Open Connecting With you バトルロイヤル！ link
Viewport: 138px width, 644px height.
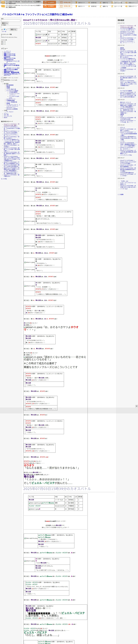(x=12, y=74)
